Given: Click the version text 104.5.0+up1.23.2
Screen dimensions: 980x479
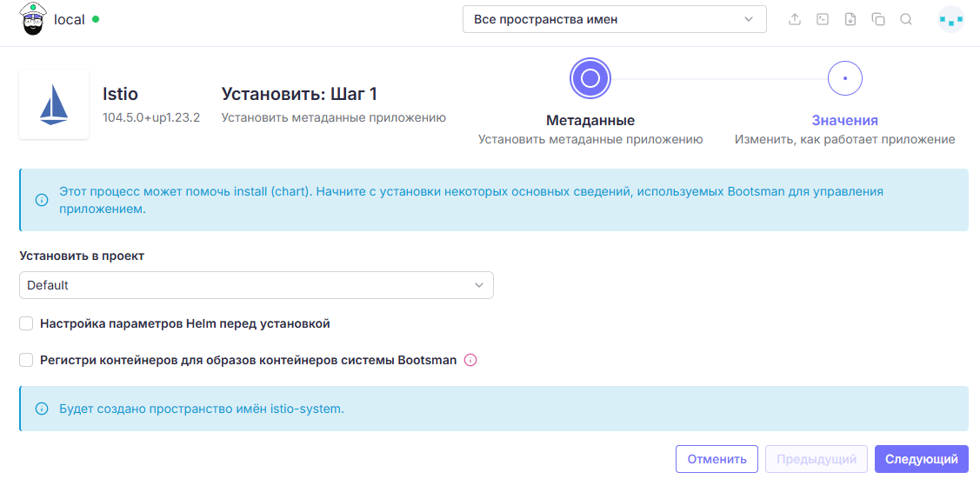Looking at the screenshot, I should click(151, 117).
